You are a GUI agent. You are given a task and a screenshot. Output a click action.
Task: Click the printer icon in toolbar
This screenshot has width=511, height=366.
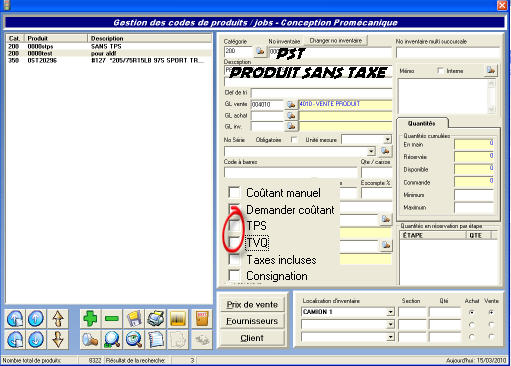click(x=156, y=319)
